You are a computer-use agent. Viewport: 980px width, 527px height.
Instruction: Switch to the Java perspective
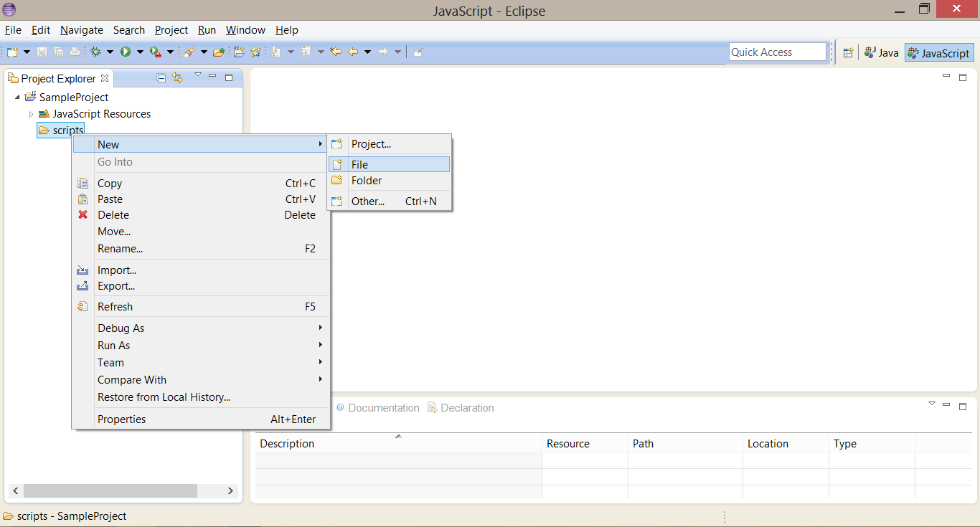point(881,52)
